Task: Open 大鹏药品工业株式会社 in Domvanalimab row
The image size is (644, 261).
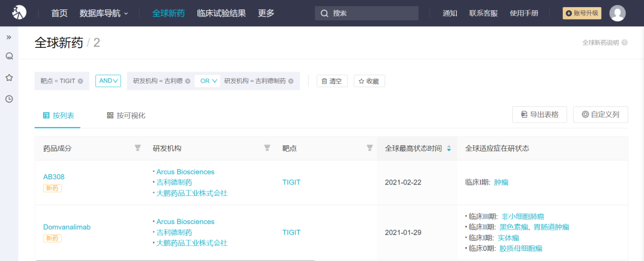Action: pos(192,243)
